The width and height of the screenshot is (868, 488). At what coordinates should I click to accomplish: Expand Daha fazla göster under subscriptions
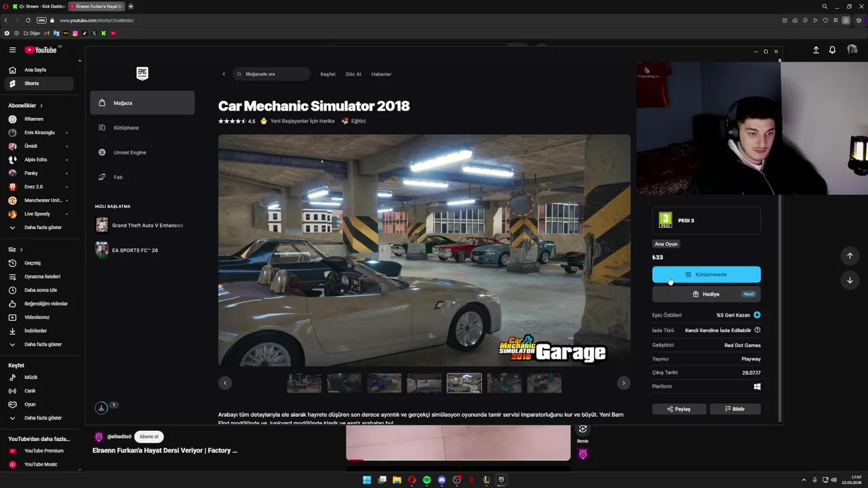tap(39, 227)
